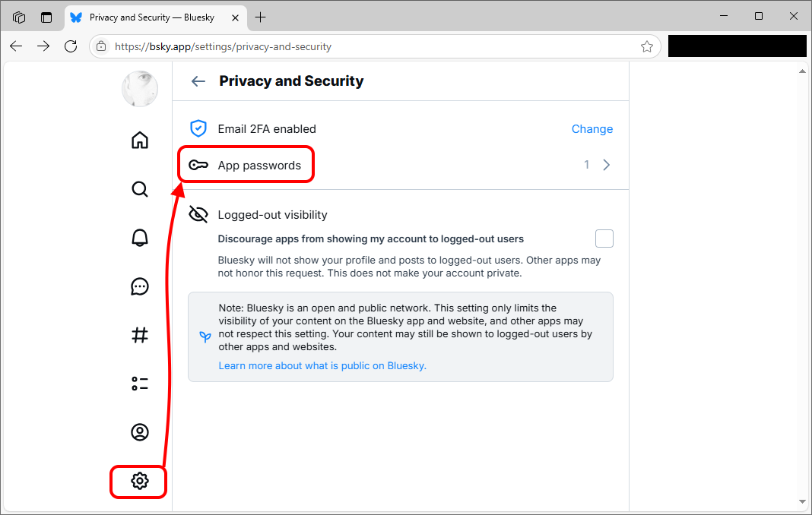Click Change link for Email 2FA
The width and height of the screenshot is (812, 515).
(592, 129)
